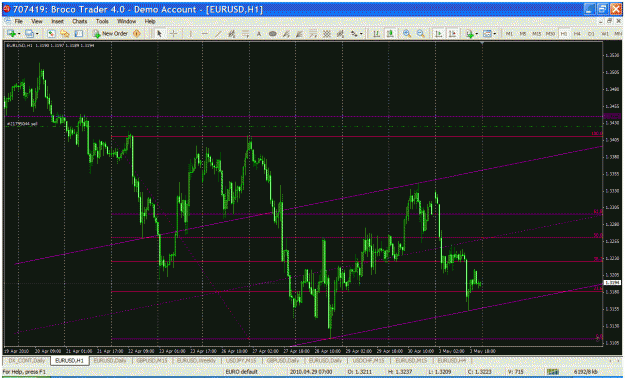This screenshot has width=625, height=378.
Task: Switch to M5 timeframe
Action: pyautogui.click(x=523, y=34)
